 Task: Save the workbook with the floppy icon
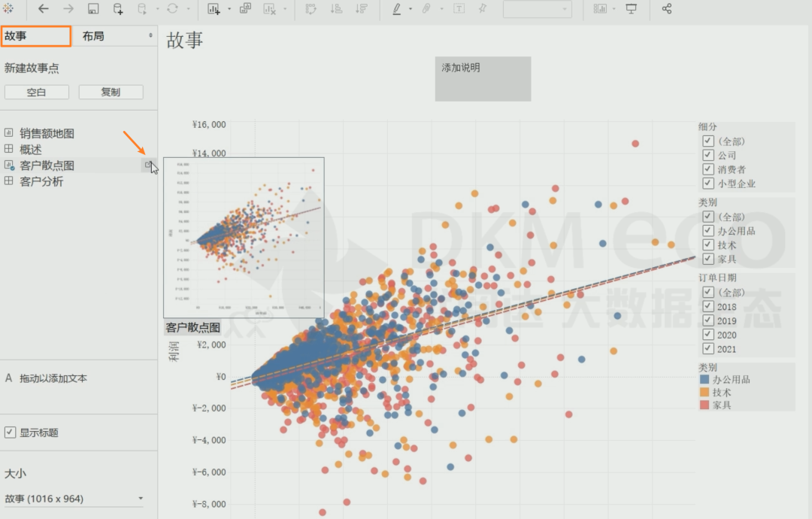point(93,9)
